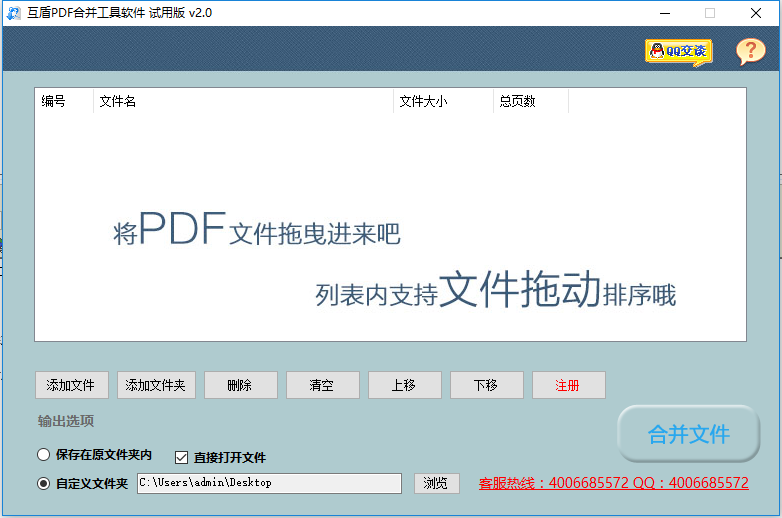
Task: Move file down with 下移
Action: coord(487,385)
